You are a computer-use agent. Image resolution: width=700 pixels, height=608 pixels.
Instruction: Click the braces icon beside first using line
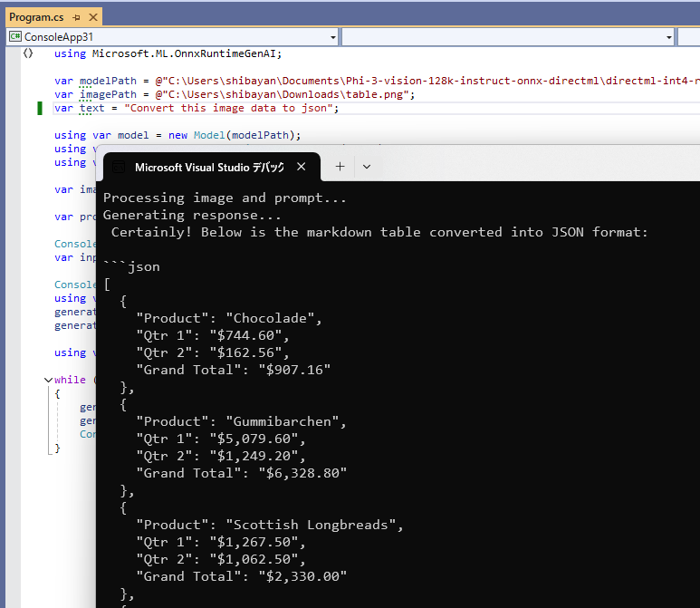28,53
